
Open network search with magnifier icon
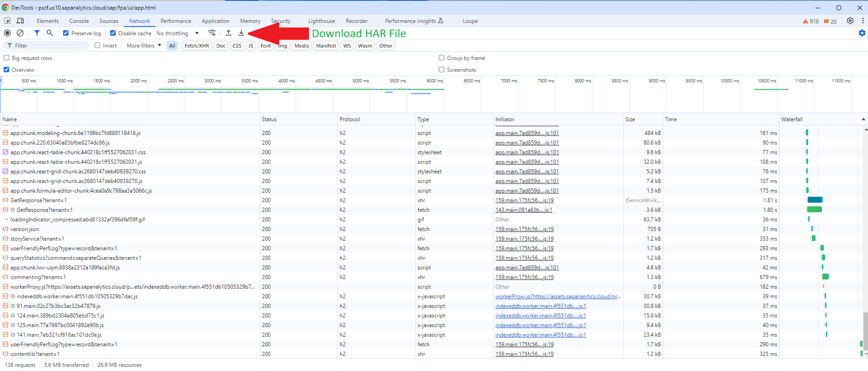pos(50,33)
